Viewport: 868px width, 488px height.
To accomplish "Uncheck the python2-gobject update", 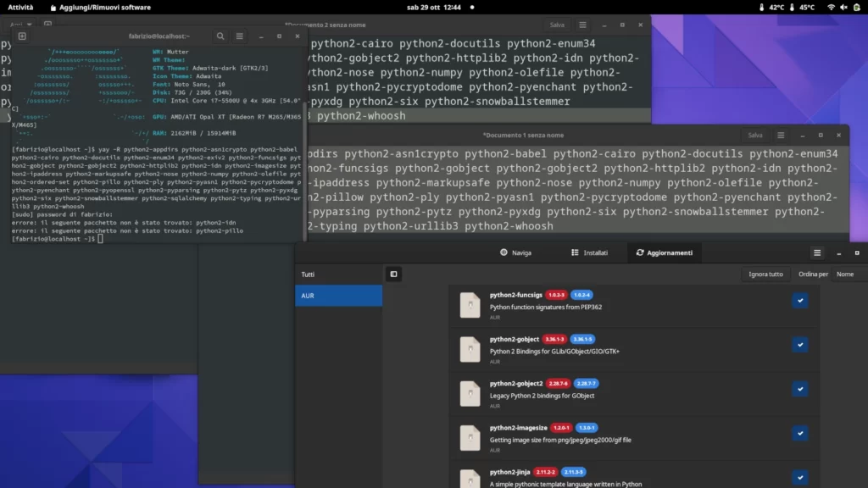I will click(800, 345).
